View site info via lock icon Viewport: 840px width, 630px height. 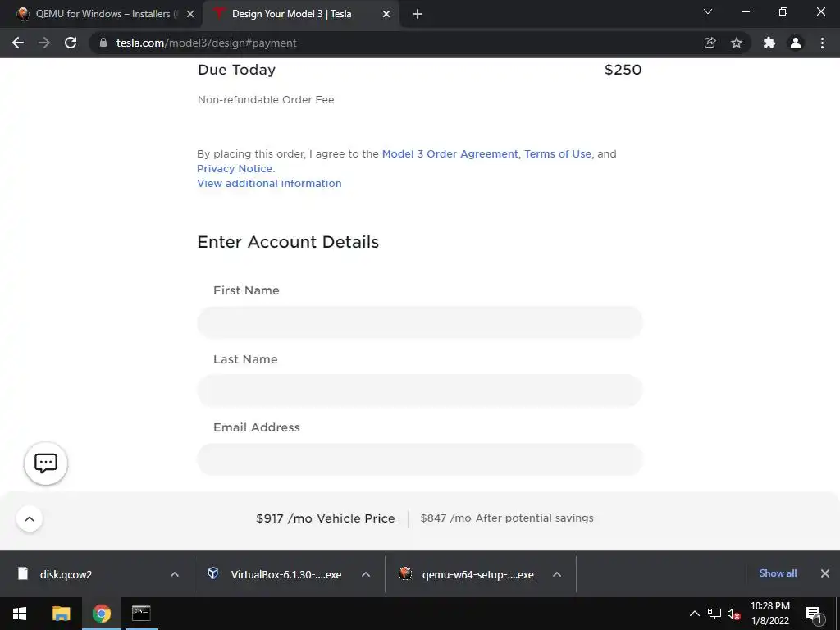[103, 43]
